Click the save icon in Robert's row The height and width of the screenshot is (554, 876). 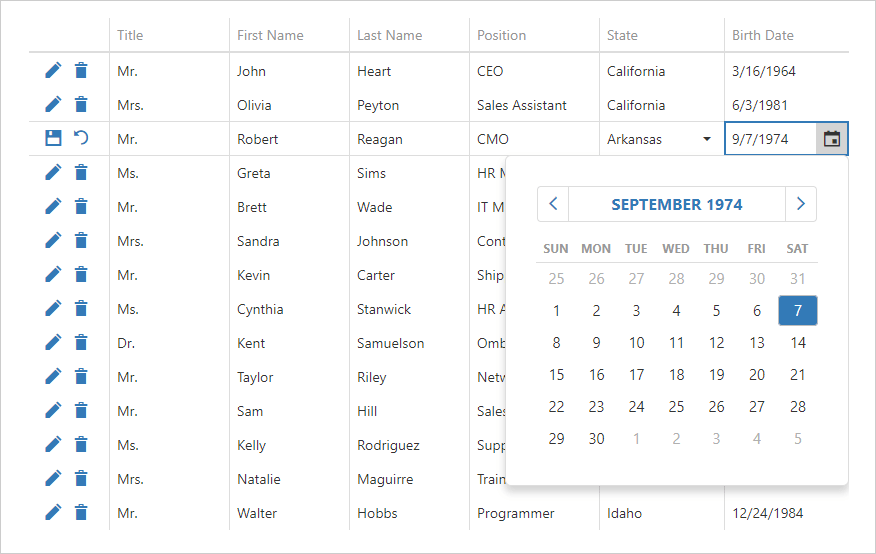coord(53,139)
